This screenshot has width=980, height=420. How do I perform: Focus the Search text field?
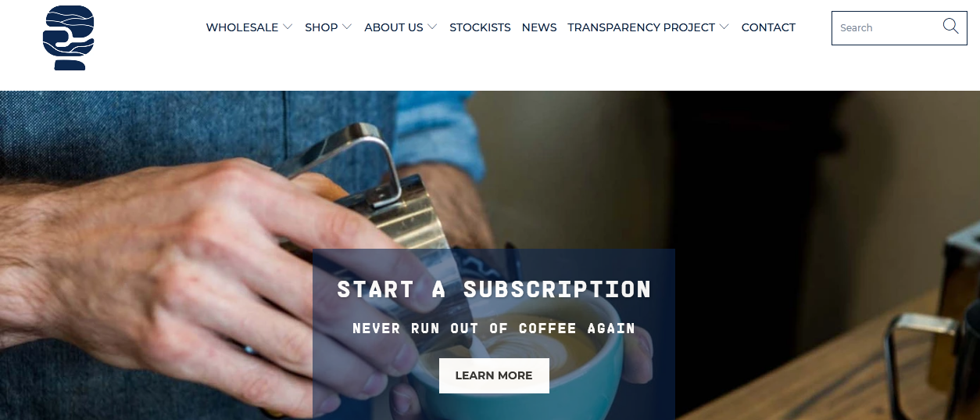coord(887,28)
